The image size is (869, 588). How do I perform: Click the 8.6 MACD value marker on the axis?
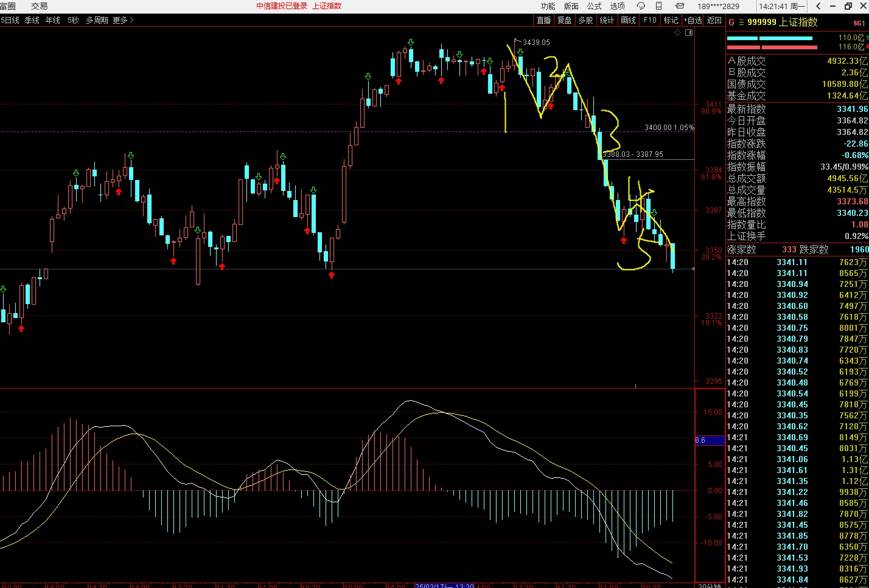pos(710,440)
